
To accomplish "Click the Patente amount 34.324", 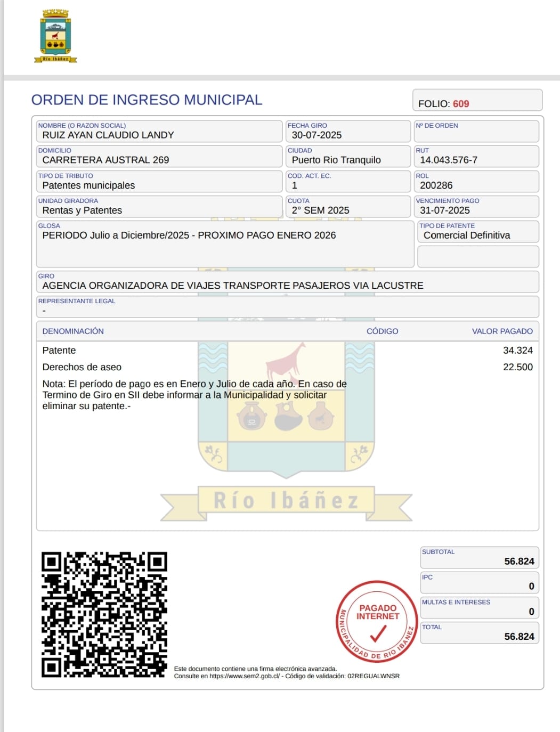I will [x=517, y=351].
